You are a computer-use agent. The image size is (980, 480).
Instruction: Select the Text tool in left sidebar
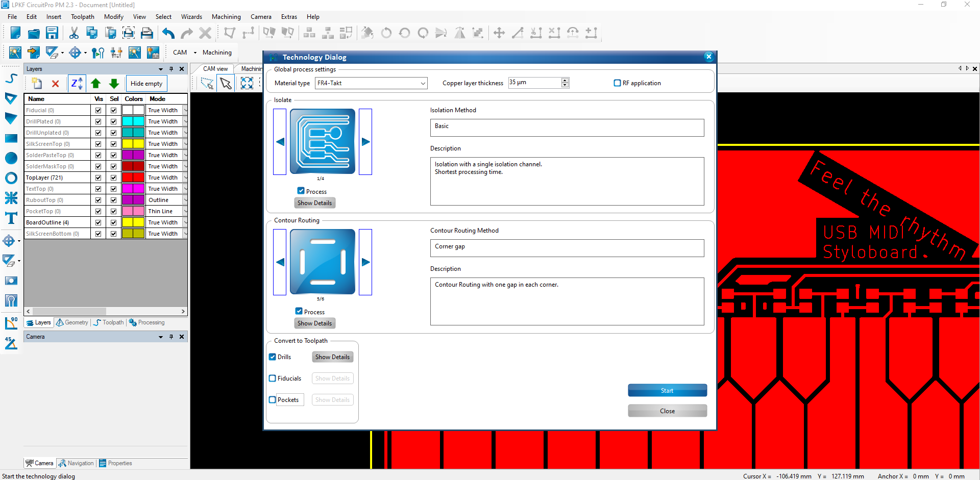coord(11,218)
